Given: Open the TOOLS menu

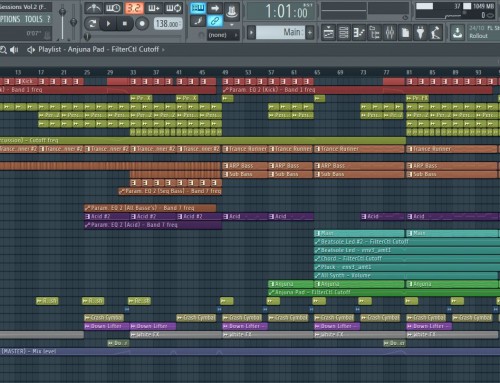Looking at the screenshot, I should [34, 19].
